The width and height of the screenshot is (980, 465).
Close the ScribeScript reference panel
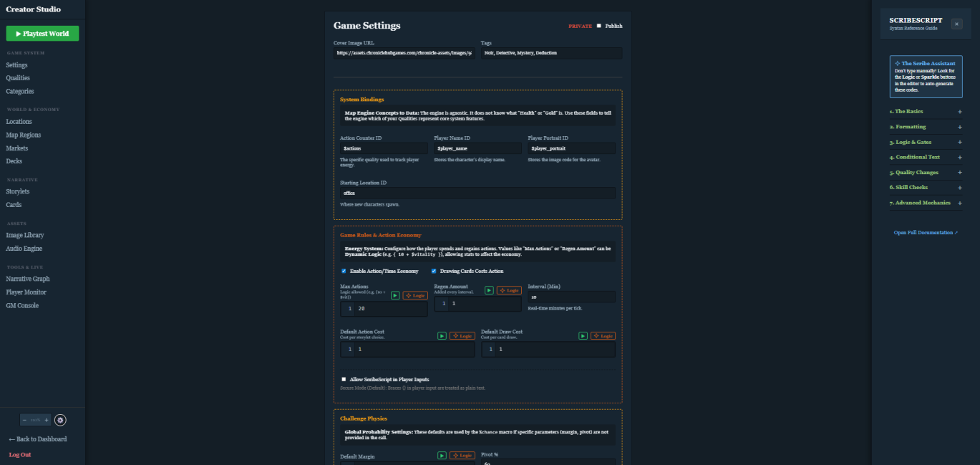point(956,24)
